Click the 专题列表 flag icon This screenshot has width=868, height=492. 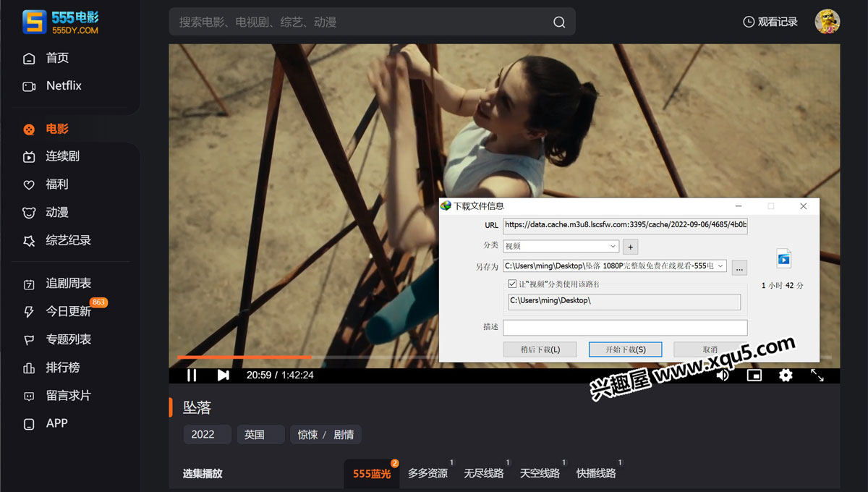point(29,339)
